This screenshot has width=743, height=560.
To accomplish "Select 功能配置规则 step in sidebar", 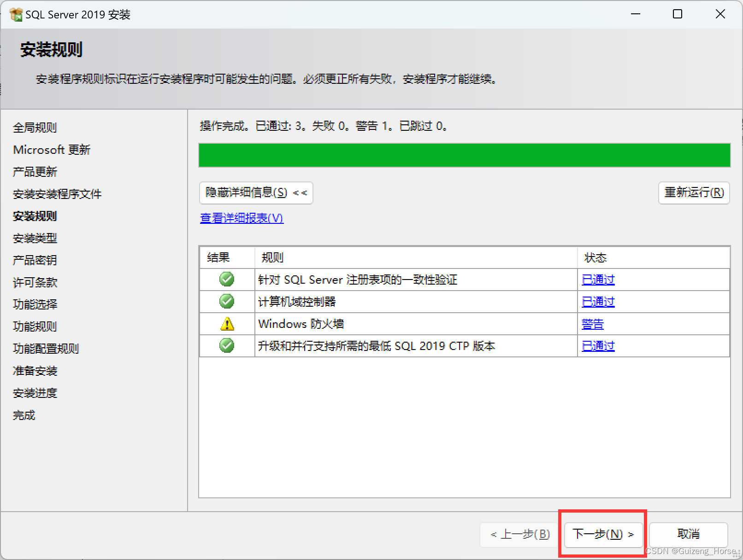I will point(46,349).
